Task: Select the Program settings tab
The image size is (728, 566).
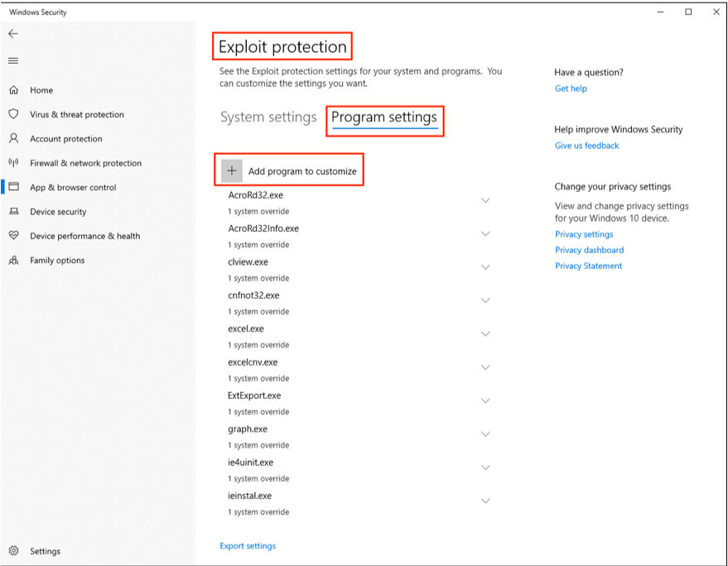Action: [384, 118]
